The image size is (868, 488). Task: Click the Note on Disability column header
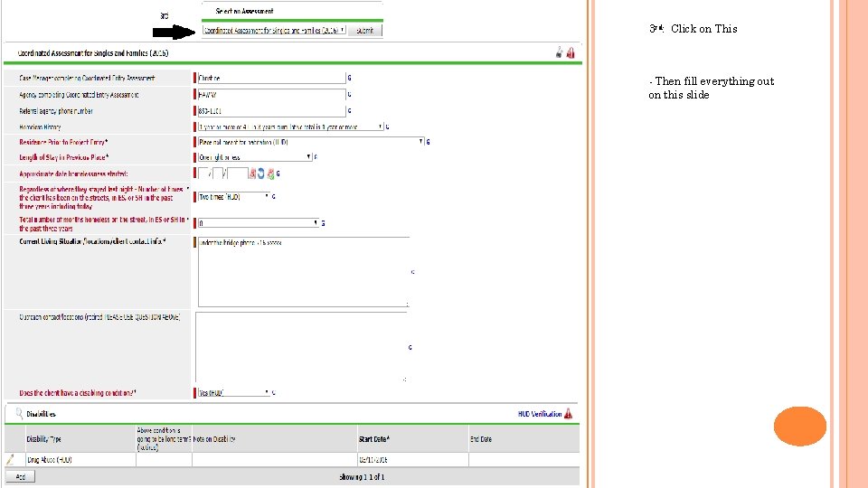(214, 439)
